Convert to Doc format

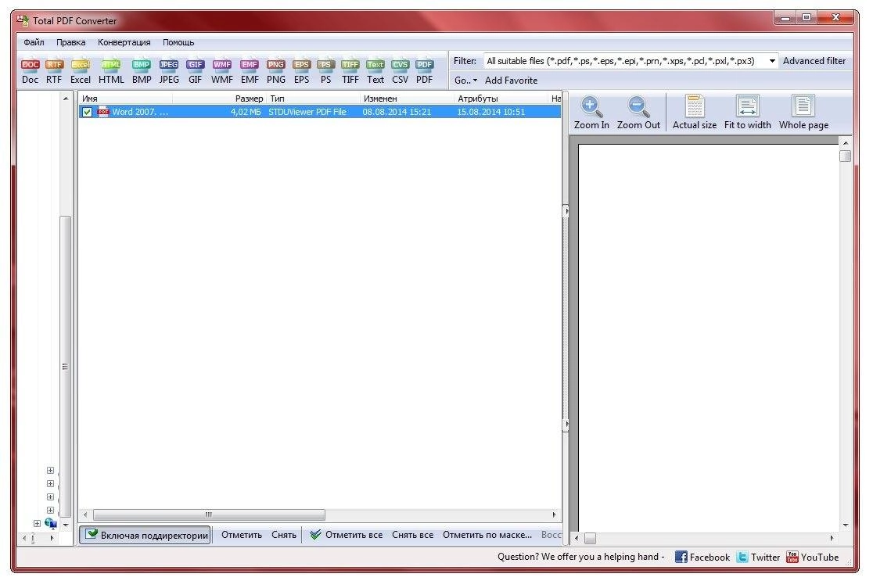click(30, 71)
